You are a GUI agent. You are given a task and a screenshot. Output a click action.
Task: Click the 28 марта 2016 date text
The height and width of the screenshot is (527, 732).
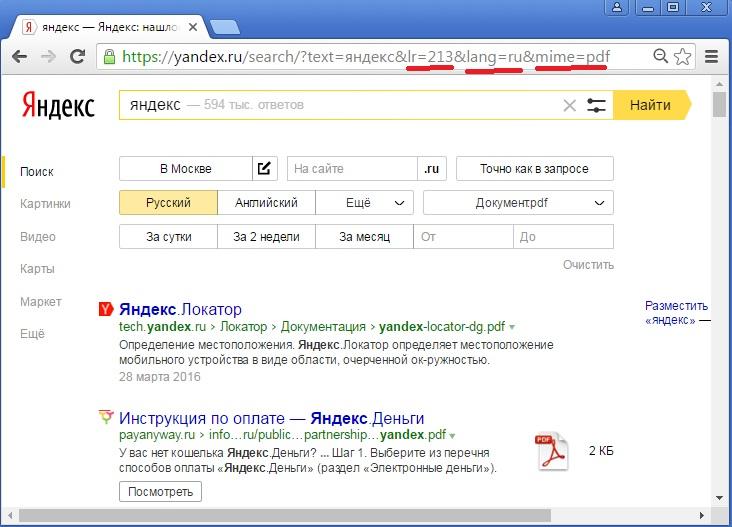click(160, 377)
